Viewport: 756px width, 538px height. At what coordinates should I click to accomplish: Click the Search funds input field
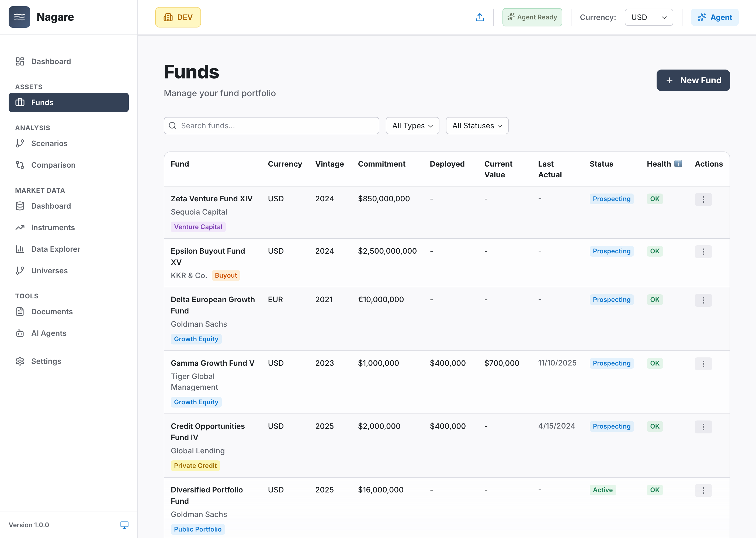coord(271,126)
